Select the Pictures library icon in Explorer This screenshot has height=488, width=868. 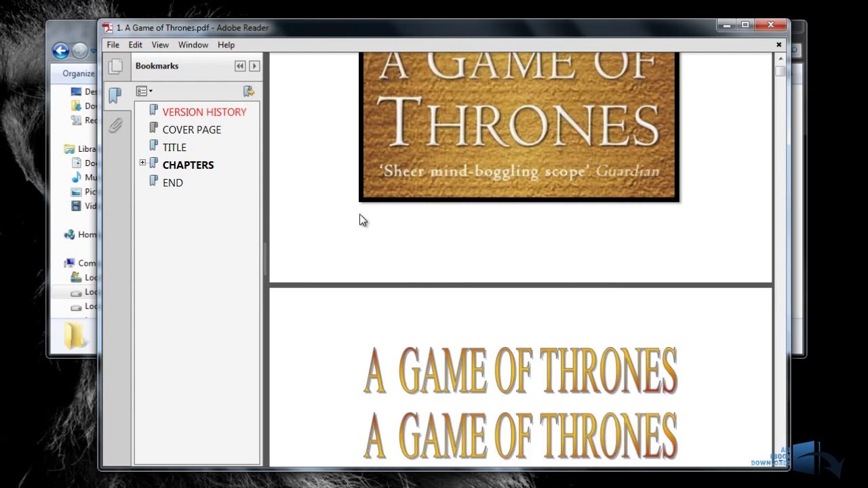click(x=77, y=191)
